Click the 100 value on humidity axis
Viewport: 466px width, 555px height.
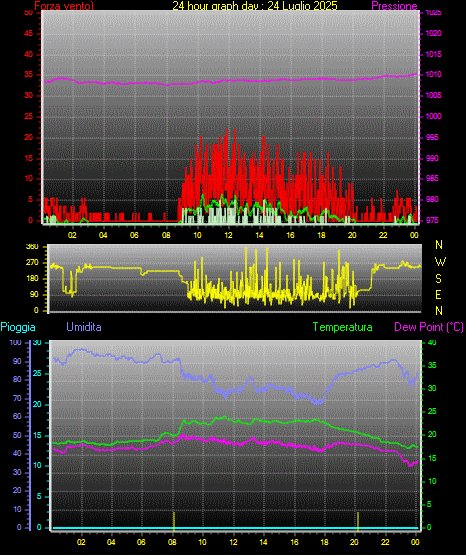coord(16,343)
